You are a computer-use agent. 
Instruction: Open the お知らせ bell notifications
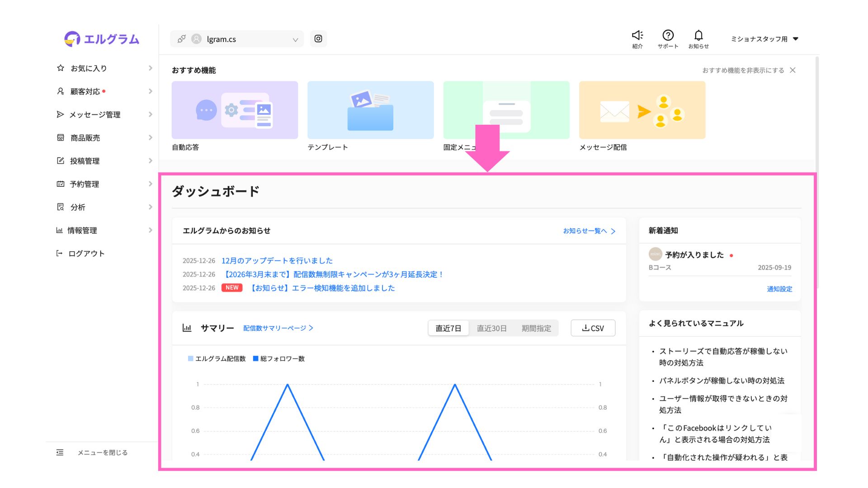click(698, 35)
